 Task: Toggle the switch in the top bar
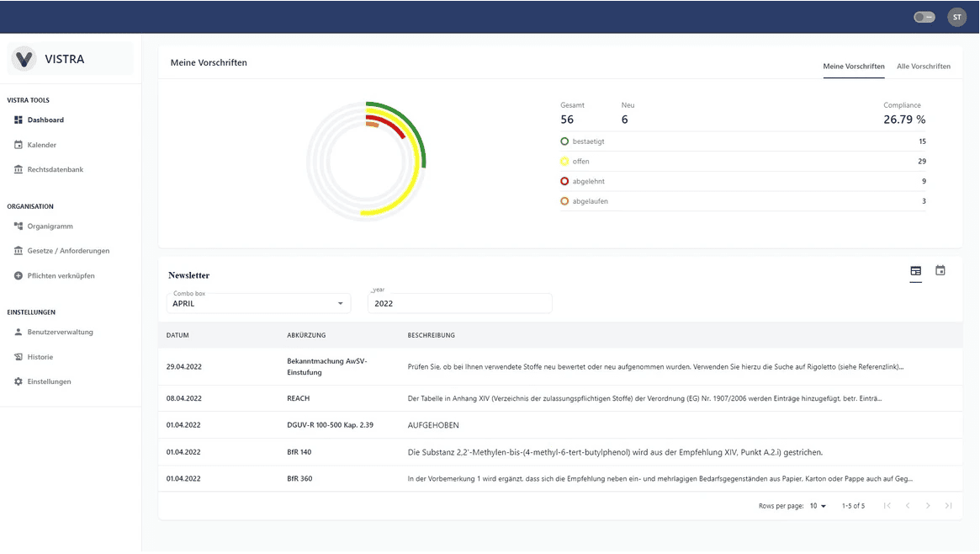tap(924, 17)
